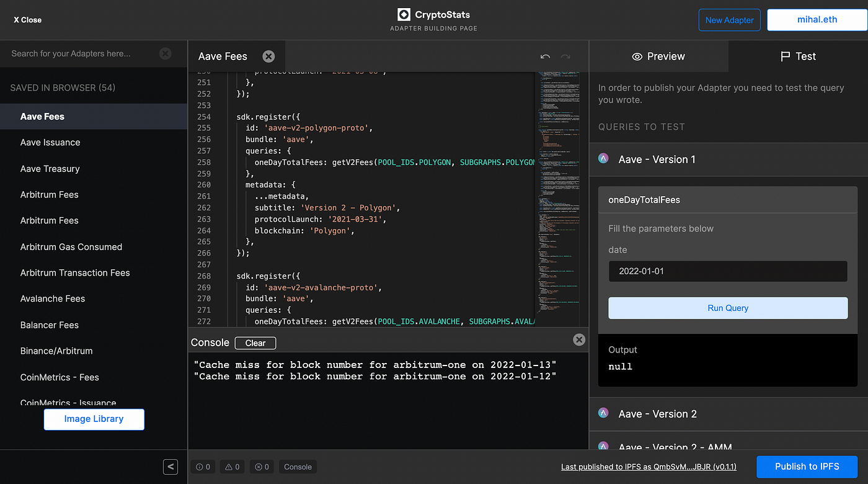Redo the editor change
Image resolution: width=868 pixels, height=484 pixels.
[565, 56]
